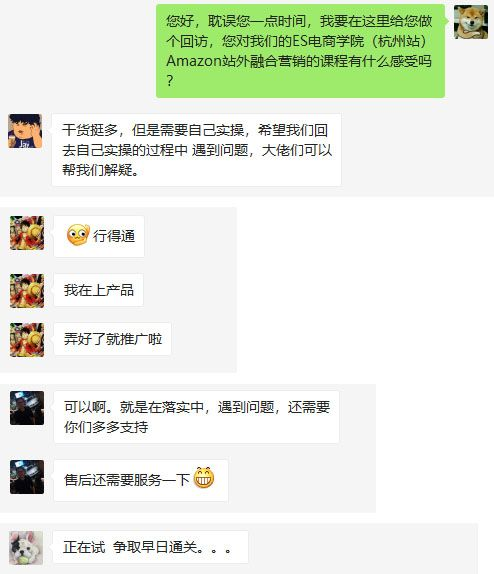494x574 pixels.
Task: Click the Luffy avatar next to 弄好了就推广啦
Action: [x=27, y=340]
